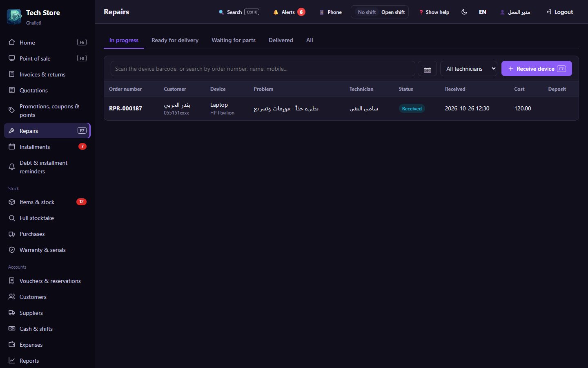Click the camera barcode scan icon
The image size is (588, 368).
[x=427, y=69]
